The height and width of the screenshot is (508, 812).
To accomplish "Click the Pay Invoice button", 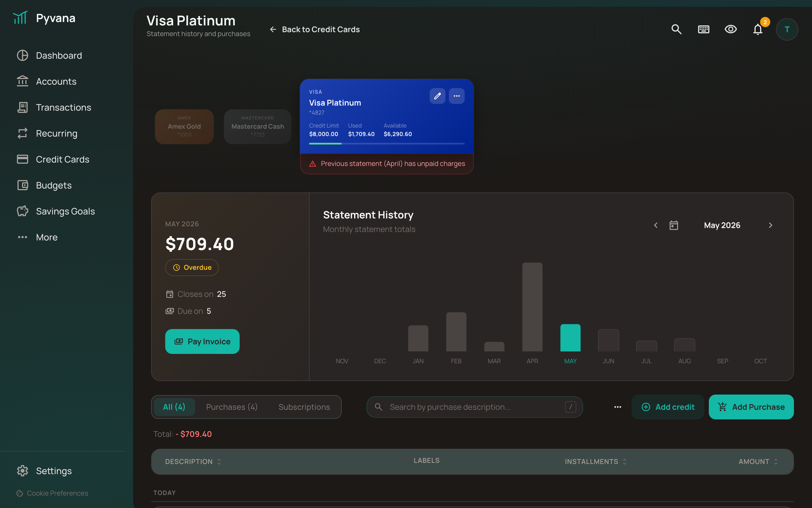I will coord(202,341).
